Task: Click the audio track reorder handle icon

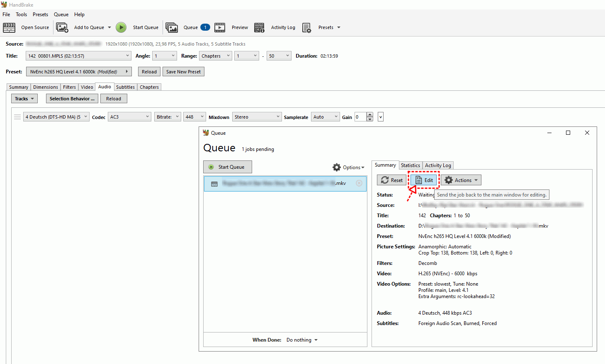Action: point(17,117)
